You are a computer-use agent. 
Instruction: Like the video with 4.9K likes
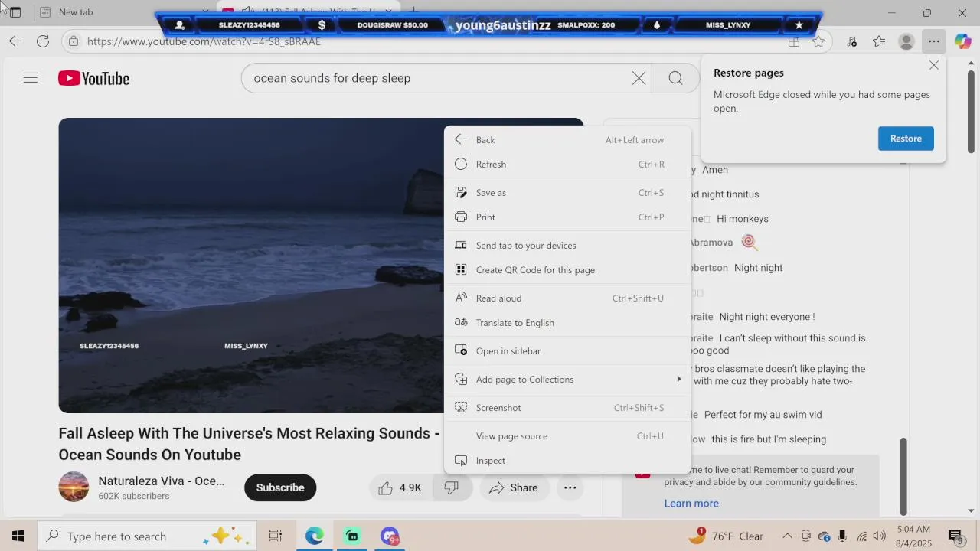(400, 487)
